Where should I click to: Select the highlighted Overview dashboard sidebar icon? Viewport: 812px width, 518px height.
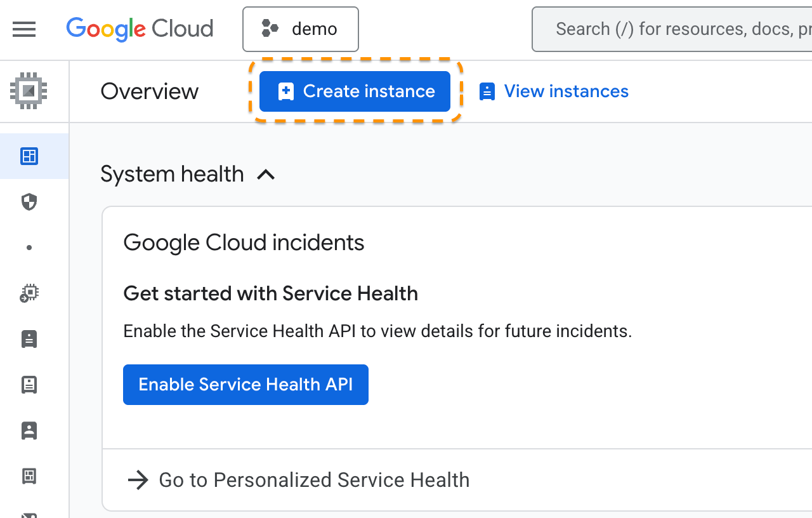(29, 156)
